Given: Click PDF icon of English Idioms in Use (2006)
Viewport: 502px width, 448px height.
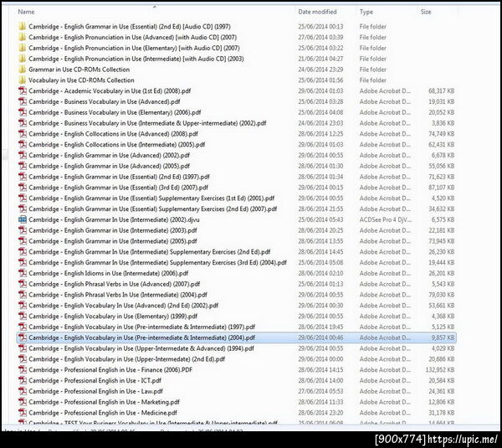Looking at the screenshot, I should click(x=23, y=273).
